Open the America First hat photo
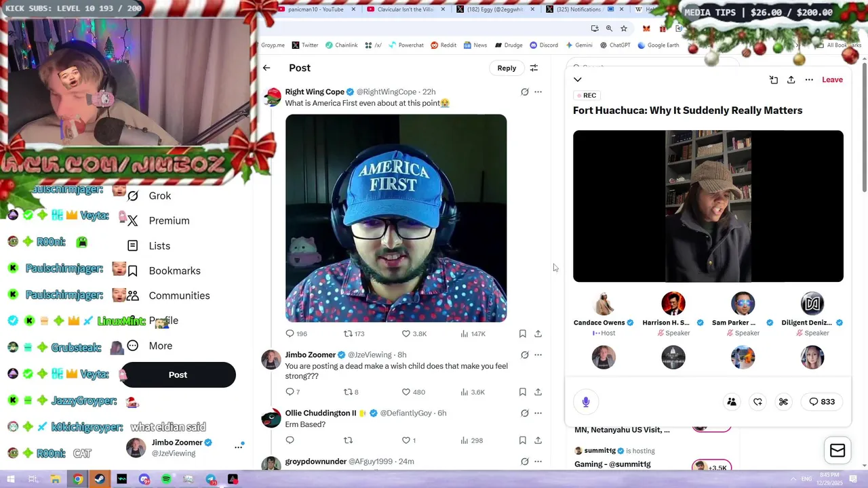868x488 pixels. tap(396, 218)
